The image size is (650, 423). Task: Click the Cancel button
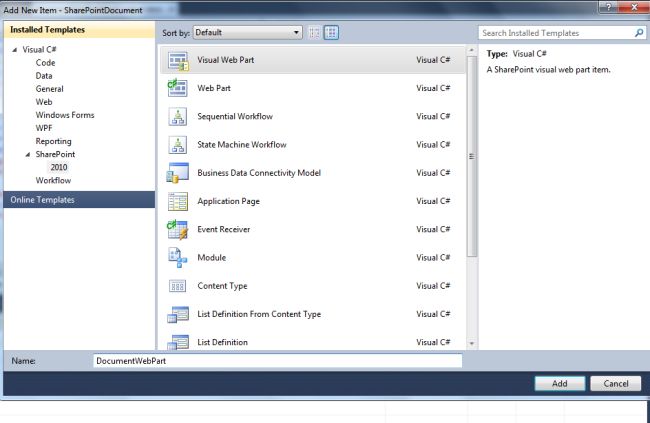(616, 384)
